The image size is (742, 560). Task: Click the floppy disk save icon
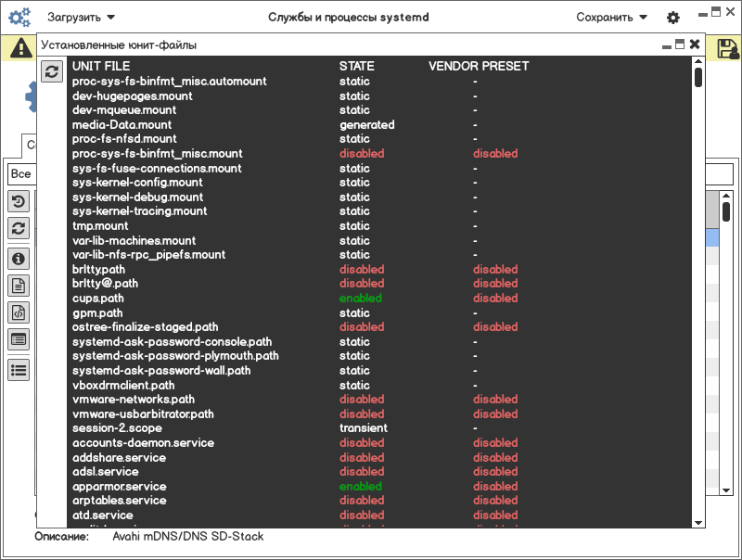click(x=727, y=48)
